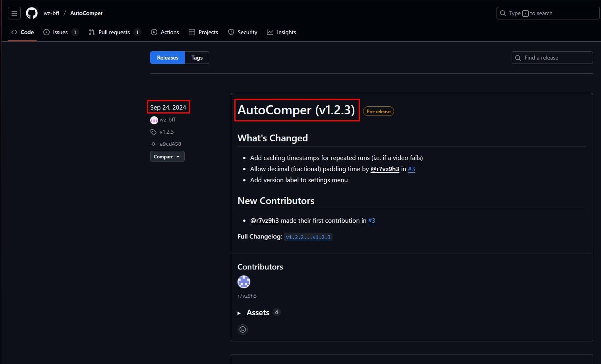This screenshot has width=601, height=364.
Task: Open the hamburger navigation menu
Action: [x=14, y=13]
